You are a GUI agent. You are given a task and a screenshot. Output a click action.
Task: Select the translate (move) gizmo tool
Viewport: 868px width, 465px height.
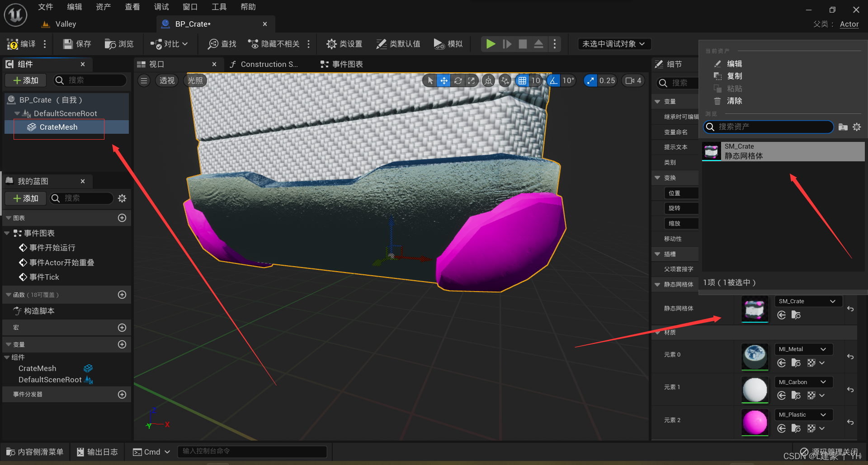444,80
